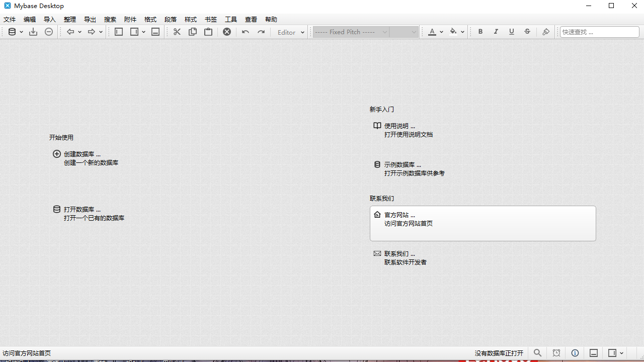Image resolution: width=644 pixels, height=362 pixels.
Task: Open the 工具 menu
Action: (231, 19)
